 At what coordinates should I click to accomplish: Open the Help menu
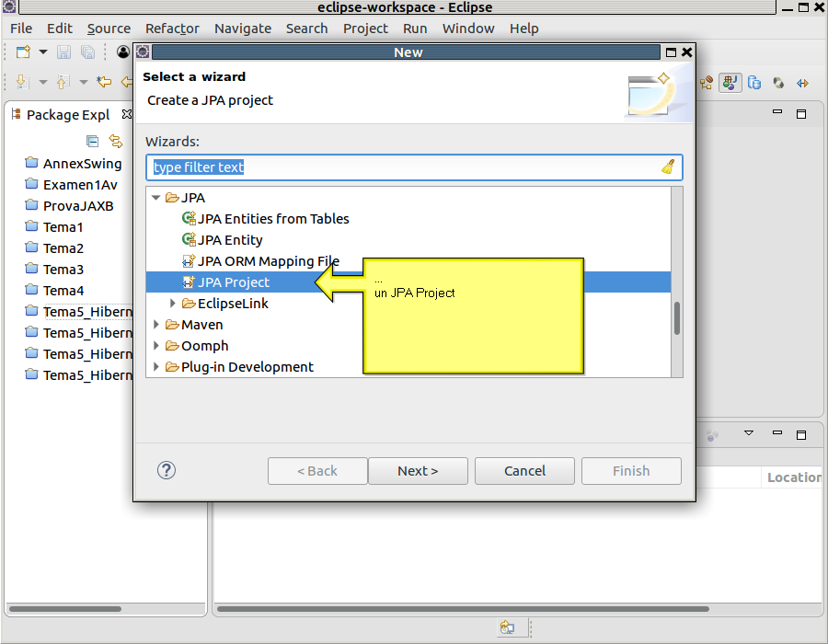(x=523, y=29)
